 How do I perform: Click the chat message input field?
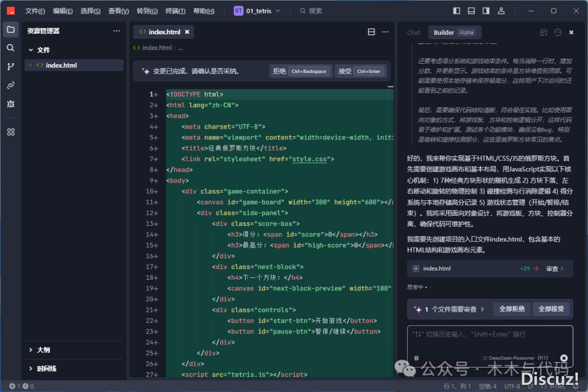pyautogui.click(x=489, y=334)
